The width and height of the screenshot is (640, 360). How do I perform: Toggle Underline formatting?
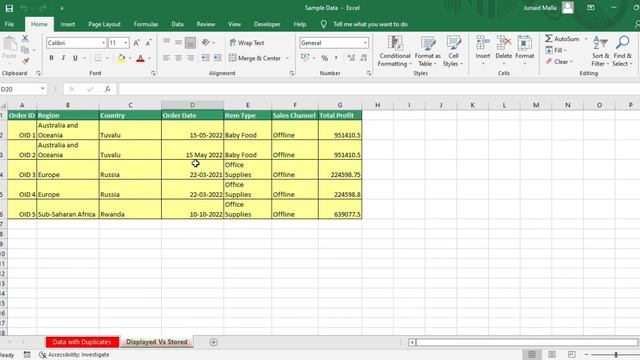tap(75, 58)
